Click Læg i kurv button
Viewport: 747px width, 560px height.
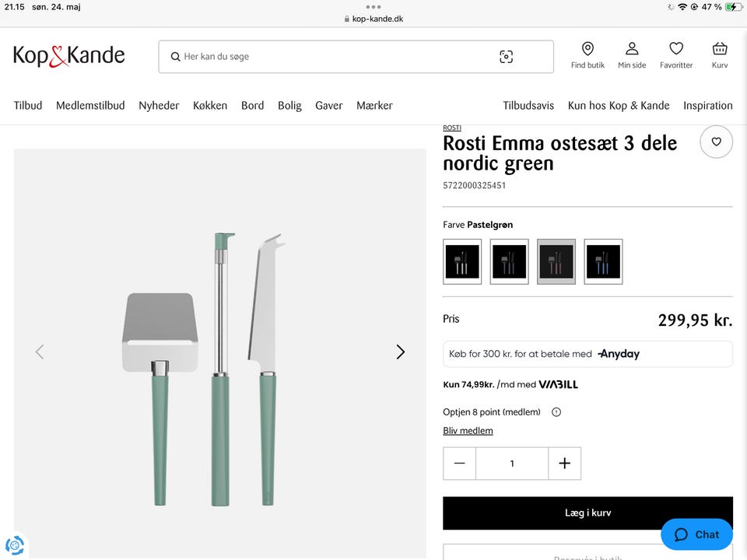point(587,513)
